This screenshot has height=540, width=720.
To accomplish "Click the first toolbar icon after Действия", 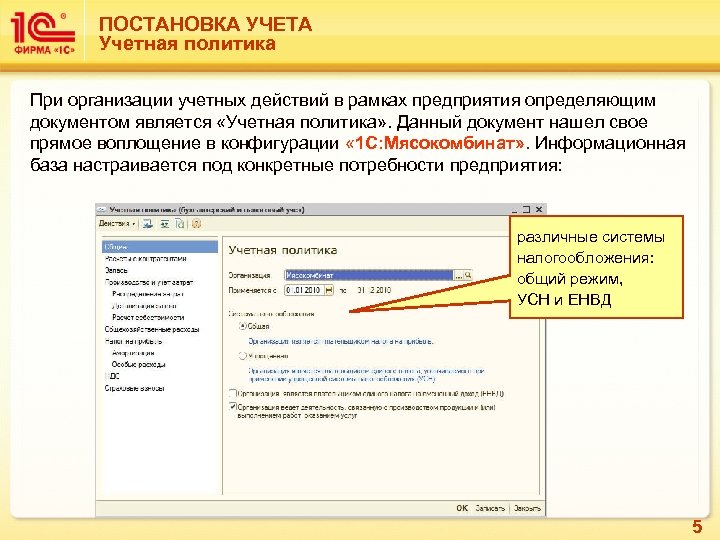I will [x=147, y=224].
